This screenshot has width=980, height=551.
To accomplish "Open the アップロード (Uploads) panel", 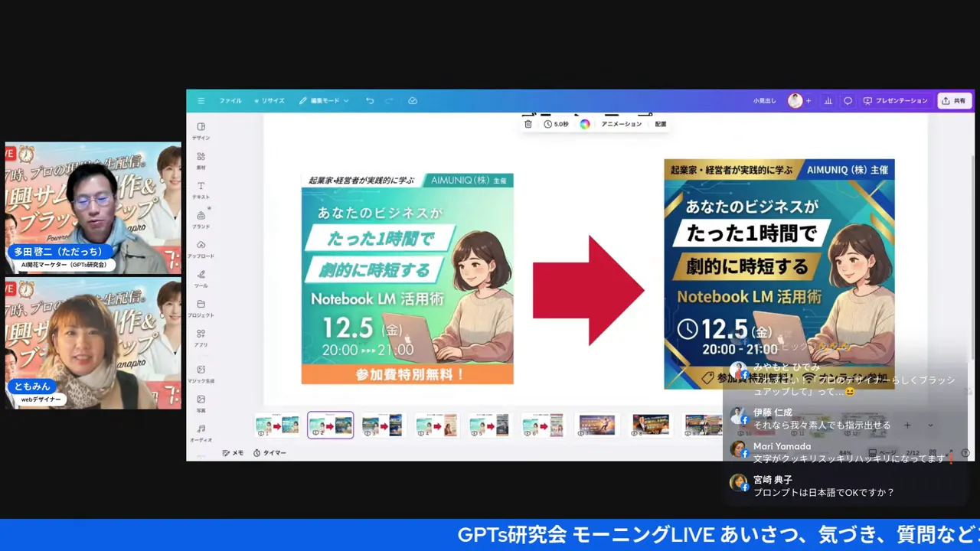I will point(201,250).
